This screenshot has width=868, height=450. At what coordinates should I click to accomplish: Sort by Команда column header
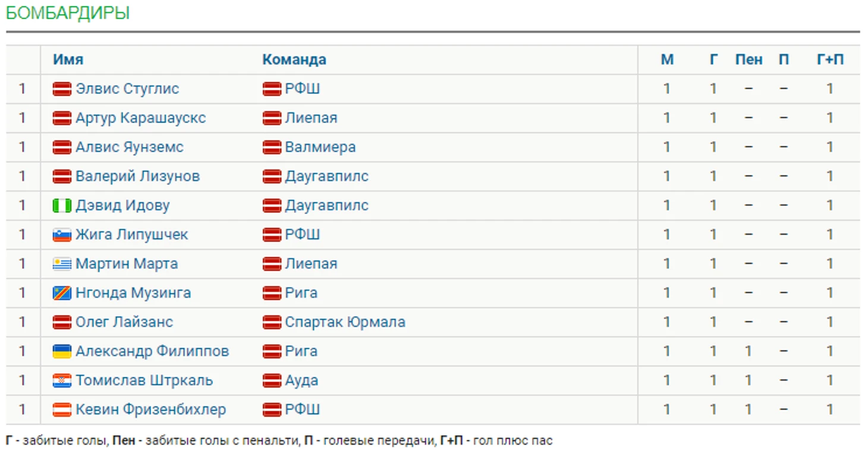294,60
